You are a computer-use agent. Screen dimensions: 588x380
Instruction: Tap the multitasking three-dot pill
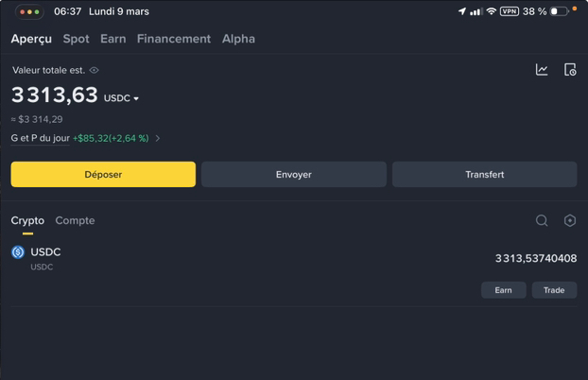(x=29, y=12)
